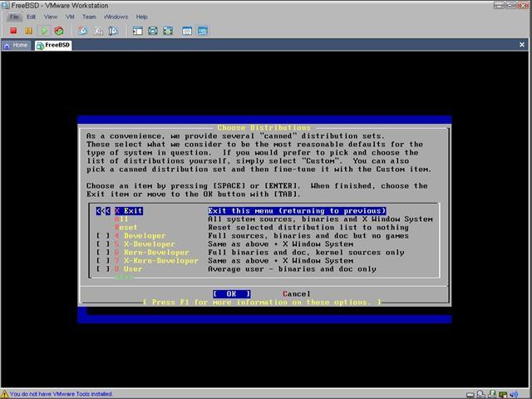
Task: Click the green Power On play icon
Action: click(x=44, y=31)
